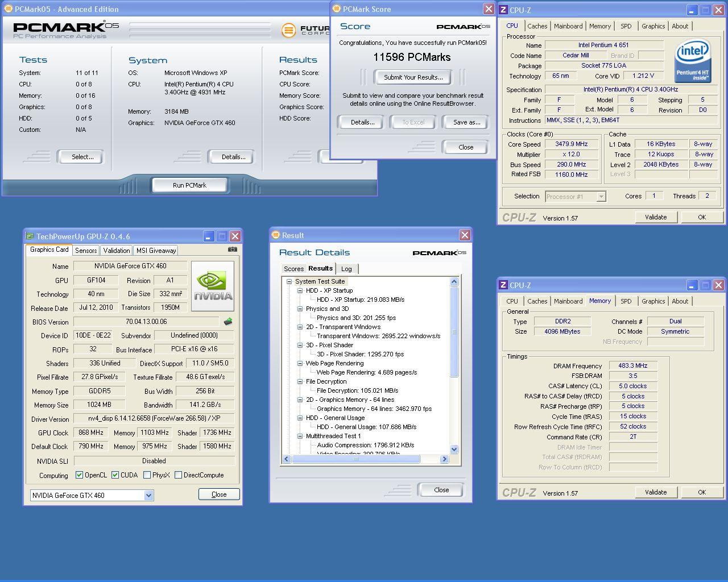Switch to the Scores tab in Result
The height and width of the screenshot is (582, 728).
293,269
